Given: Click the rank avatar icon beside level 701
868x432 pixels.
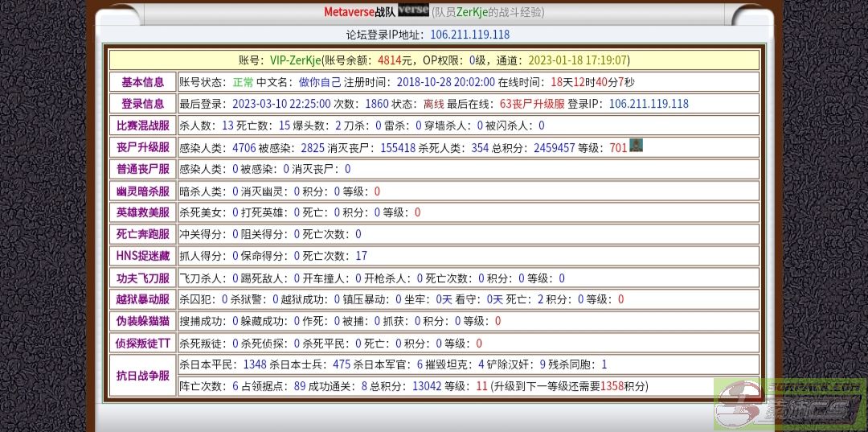Looking at the screenshot, I should [636, 146].
